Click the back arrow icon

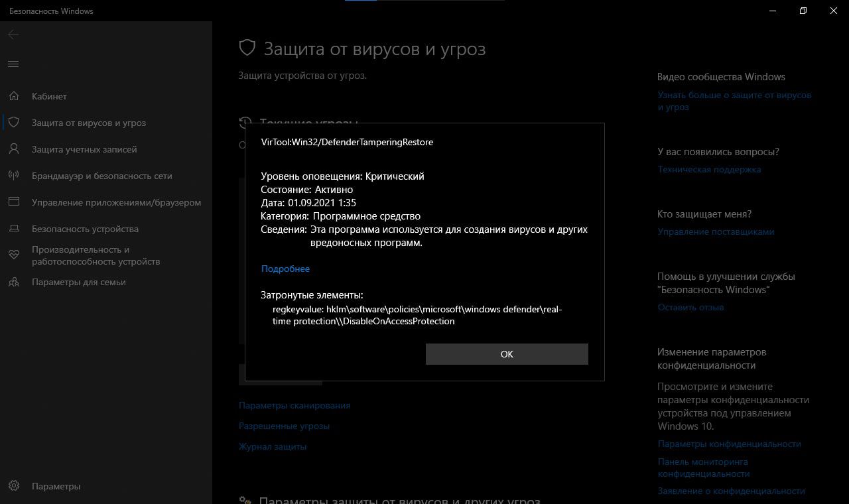(x=13, y=34)
